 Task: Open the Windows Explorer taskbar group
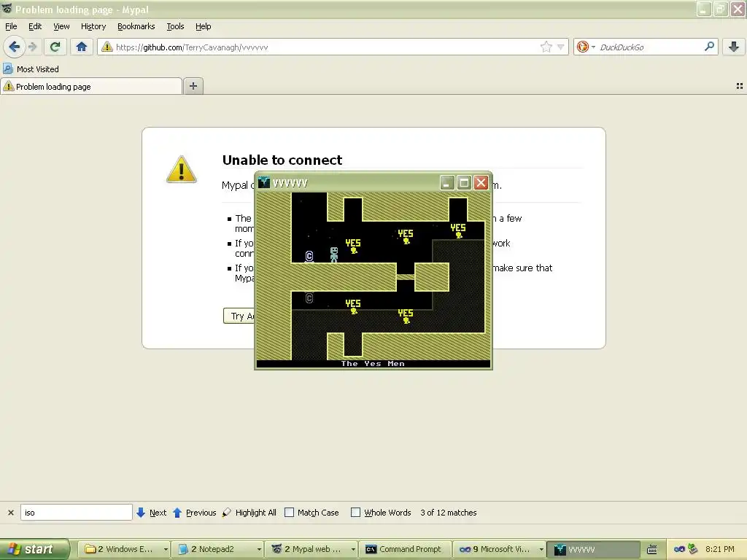pos(125,549)
